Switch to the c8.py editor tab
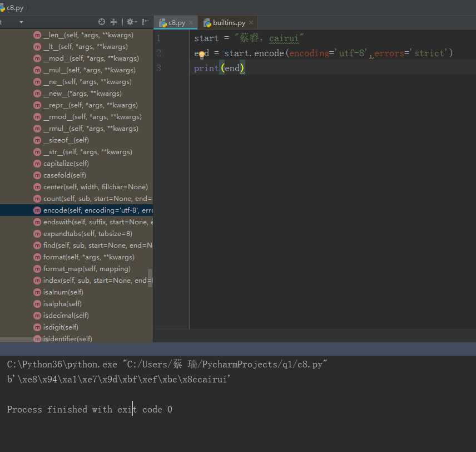Screen dimensions: 476x452 [176, 23]
